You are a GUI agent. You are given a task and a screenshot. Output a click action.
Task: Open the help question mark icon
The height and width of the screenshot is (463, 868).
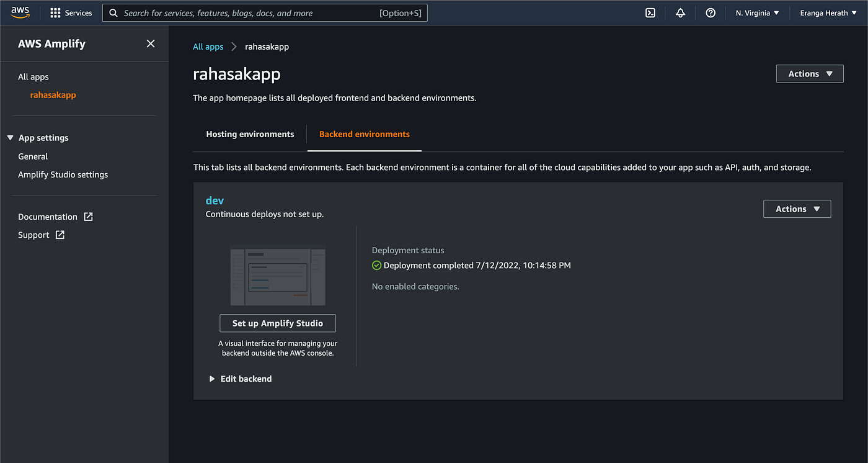point(711,12)
